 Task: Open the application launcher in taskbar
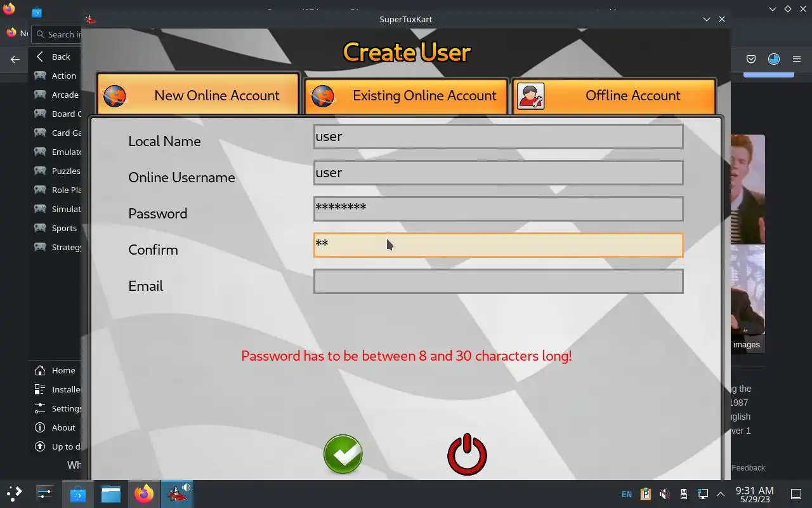pyautogui.click(x=14, y=493)
